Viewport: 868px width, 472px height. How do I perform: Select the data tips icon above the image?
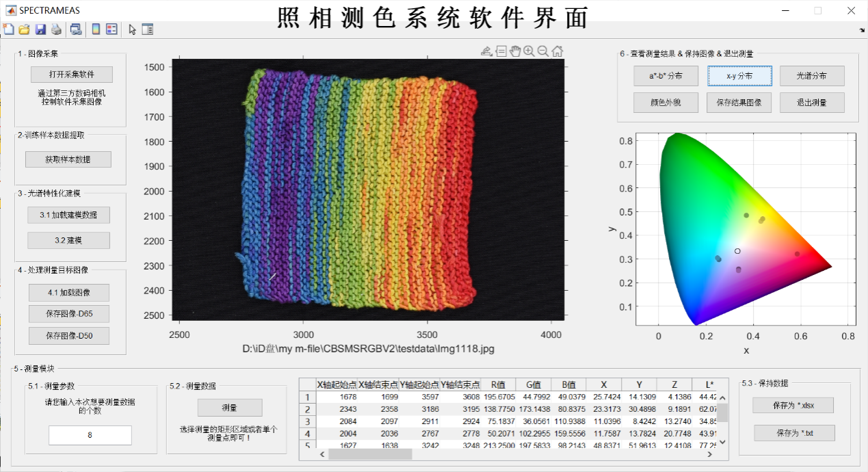click(x=501, y=51)
